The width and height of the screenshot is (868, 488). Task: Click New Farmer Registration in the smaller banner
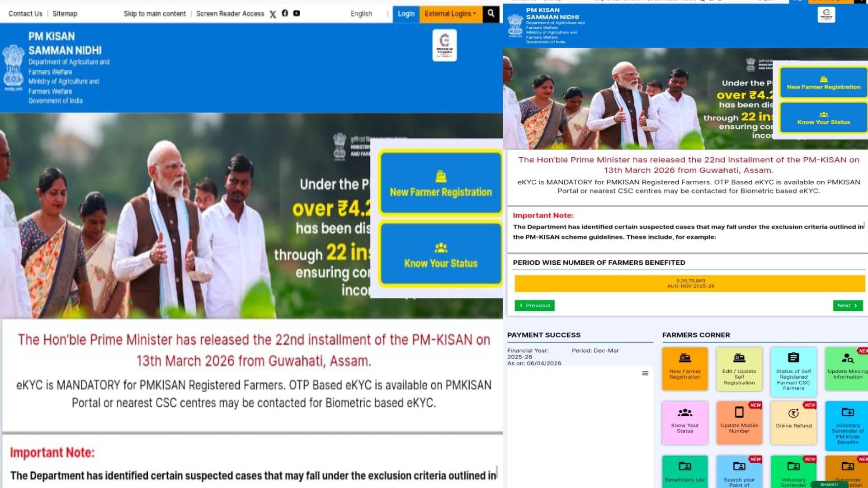[x=823, y=82]
